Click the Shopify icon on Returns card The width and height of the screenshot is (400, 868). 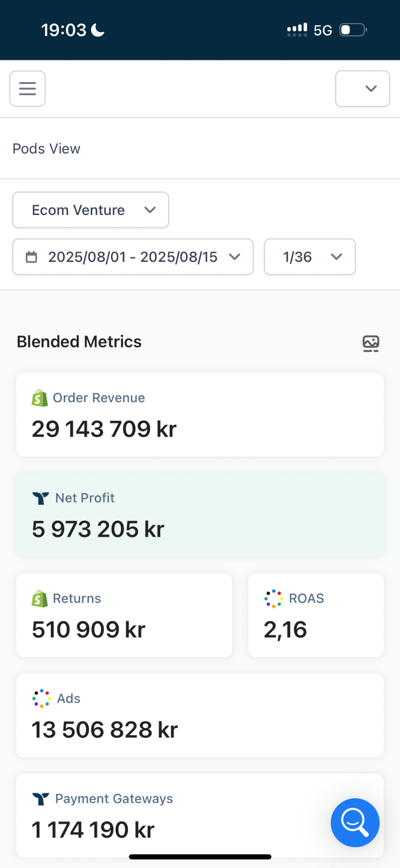(40, 598)
